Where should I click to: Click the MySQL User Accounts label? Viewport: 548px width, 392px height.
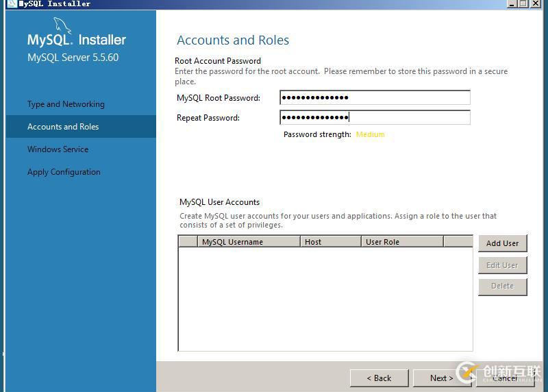[219, 202]
